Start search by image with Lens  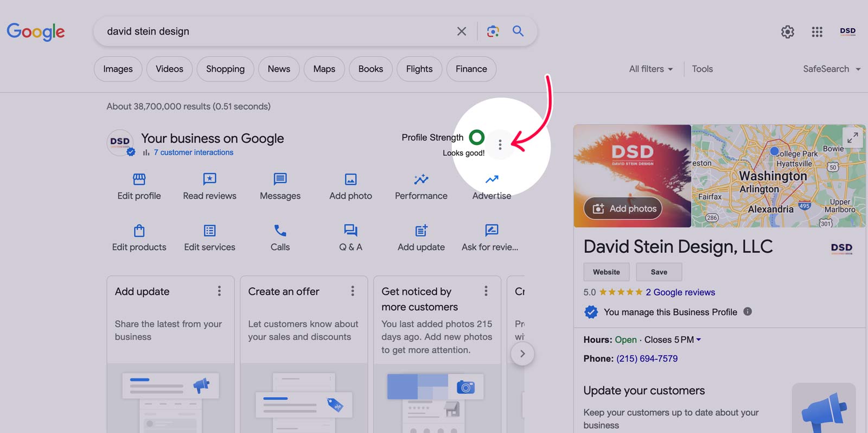[493, 31]
